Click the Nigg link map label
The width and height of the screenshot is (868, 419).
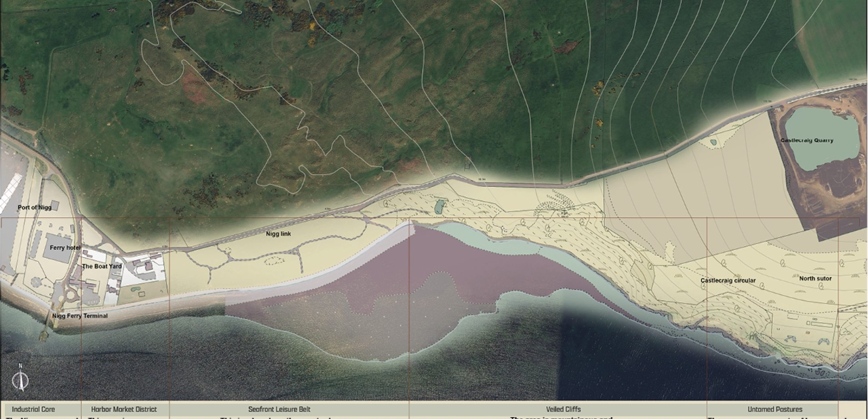278,234
